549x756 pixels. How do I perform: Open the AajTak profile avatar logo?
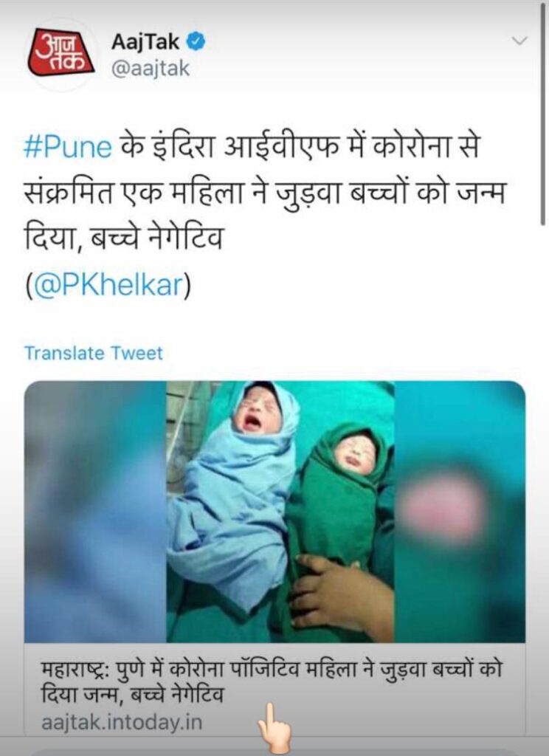point(61,53)
